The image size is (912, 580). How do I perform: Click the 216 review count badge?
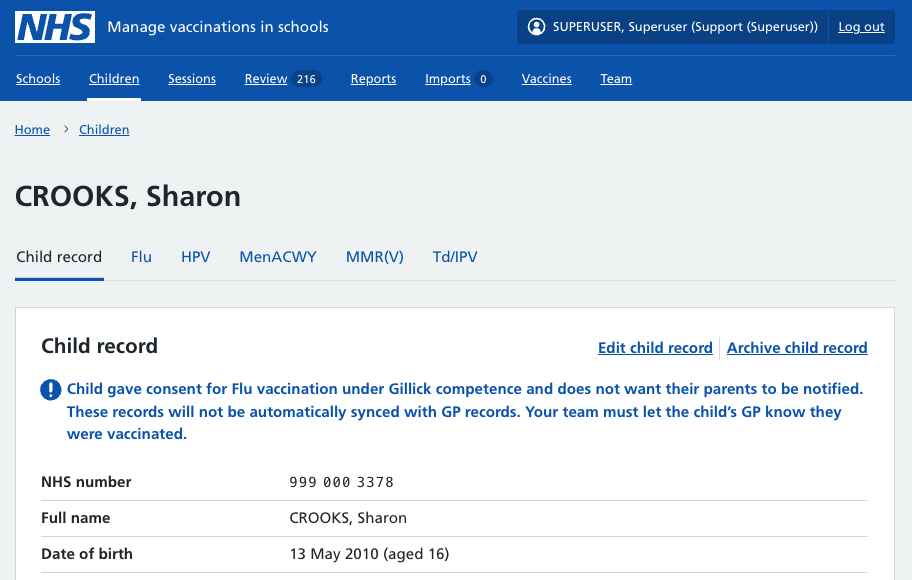[307, 79]
